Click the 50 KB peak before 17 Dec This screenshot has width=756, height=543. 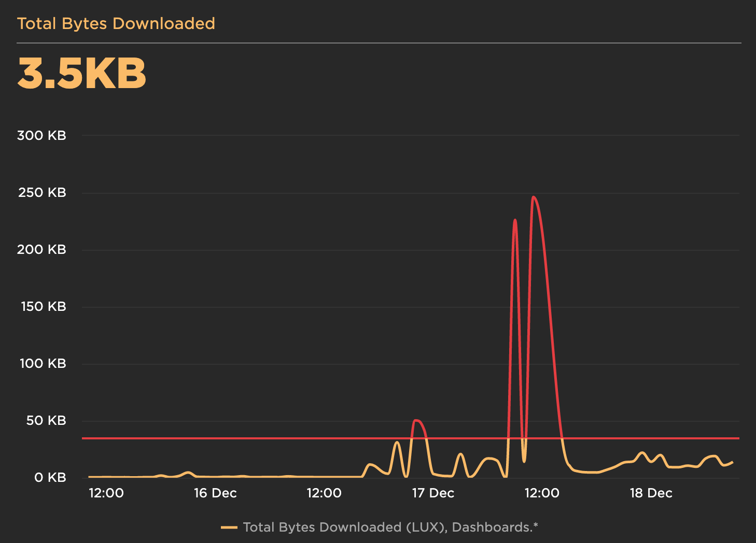(416, 421)
